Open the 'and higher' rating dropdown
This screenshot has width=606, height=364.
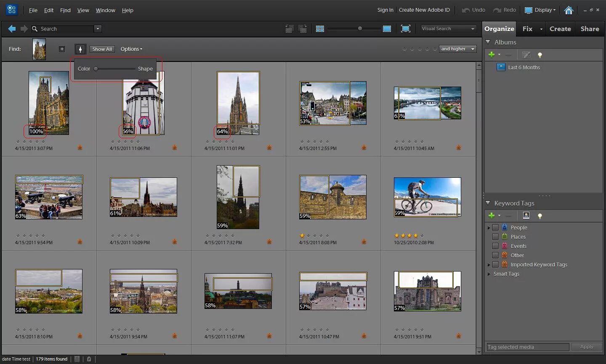457,49
